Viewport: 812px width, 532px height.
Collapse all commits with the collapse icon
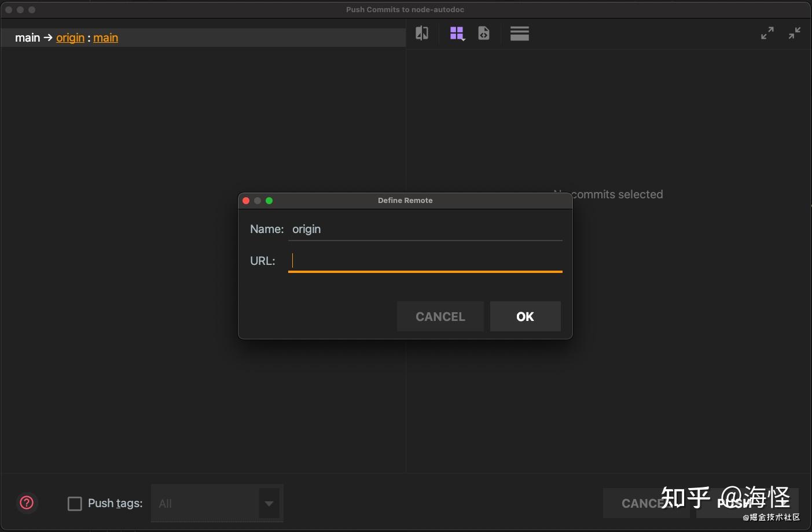click(795, 33)
